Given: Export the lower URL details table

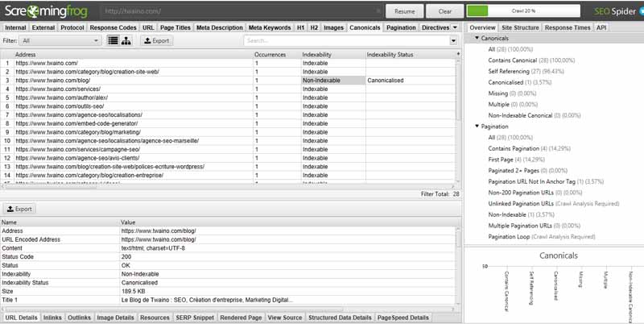Looking at the screenshot, I should (x=19, y=209).
